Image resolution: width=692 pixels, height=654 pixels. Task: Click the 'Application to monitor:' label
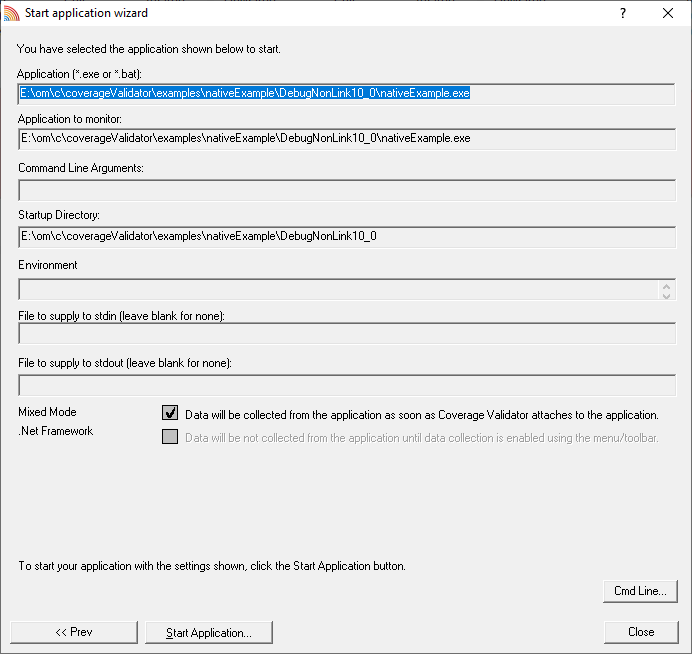(x=70, y=119)
